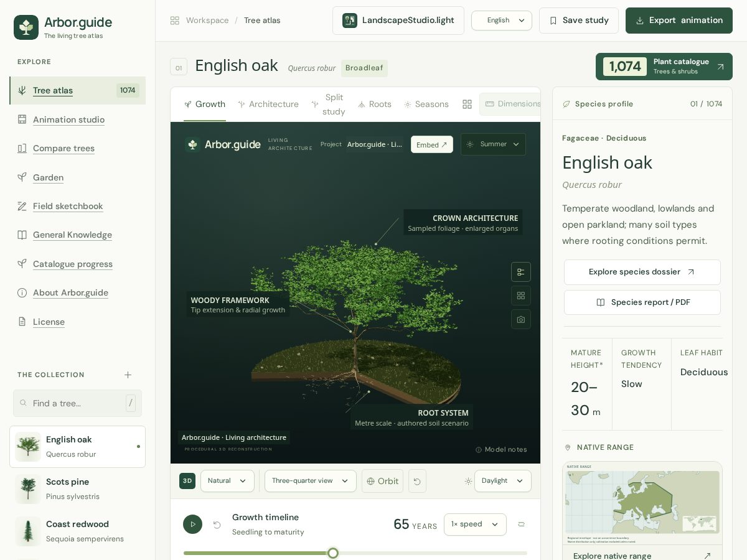Toggle timeline loop playback
This screenshot has height=560, width=747.
click(x=521, y=525)
